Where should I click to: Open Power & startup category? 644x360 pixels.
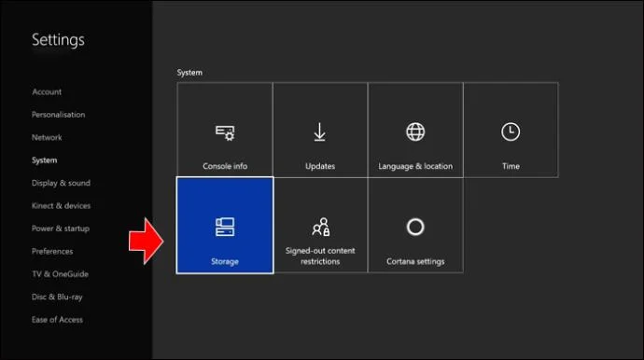point(61,228)
